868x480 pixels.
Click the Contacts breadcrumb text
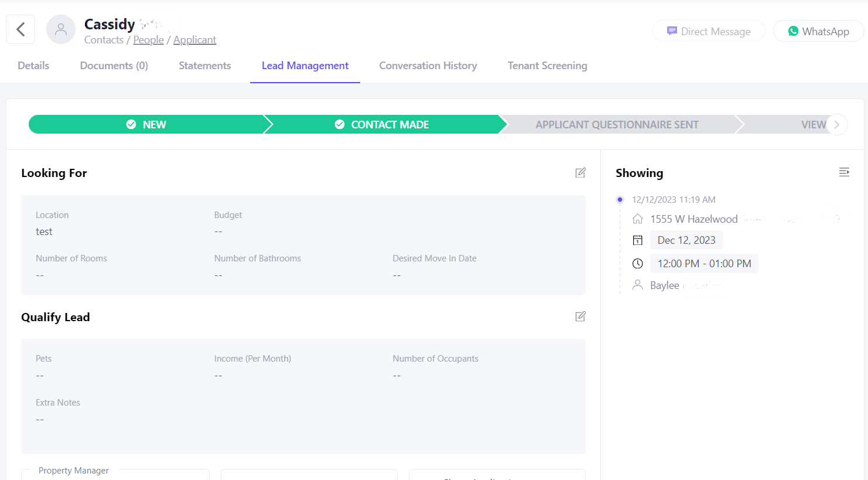click(x=104, y=40)
